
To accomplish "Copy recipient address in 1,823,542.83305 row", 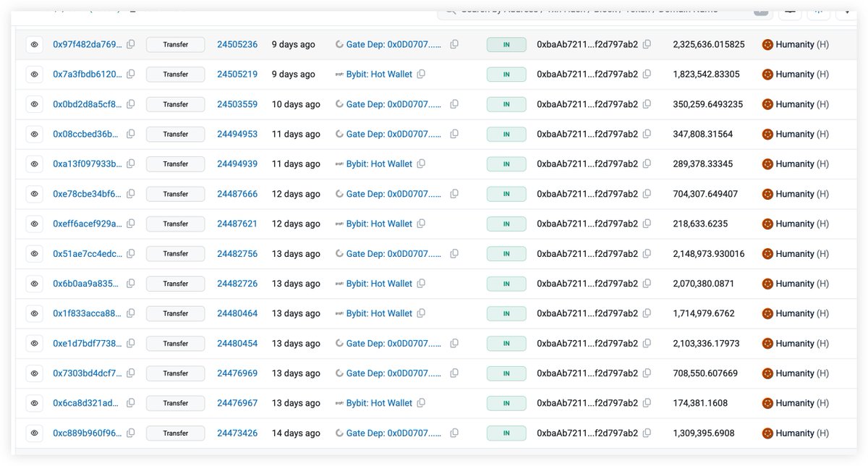I will click(x=647, y=74).
